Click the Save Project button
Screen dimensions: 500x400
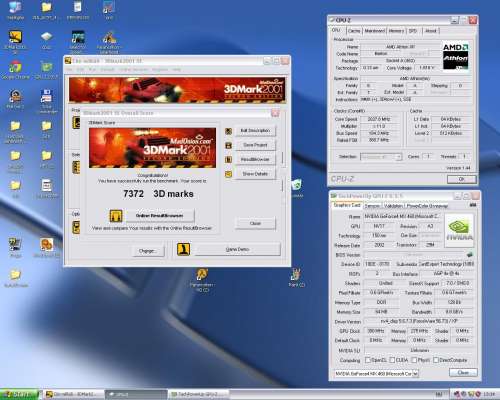point(255,145)
